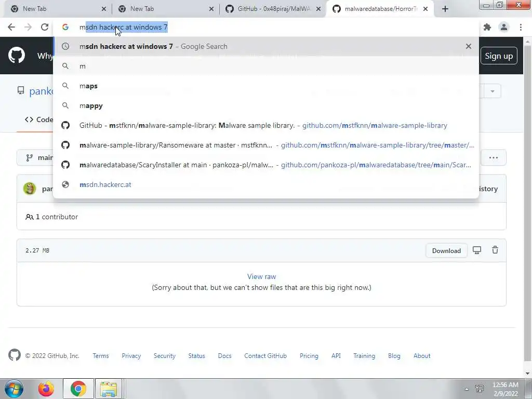Close the second New Tab tab
Image resolution: width=532 pixels, height=399 pixels.
(x=211, y=9)
